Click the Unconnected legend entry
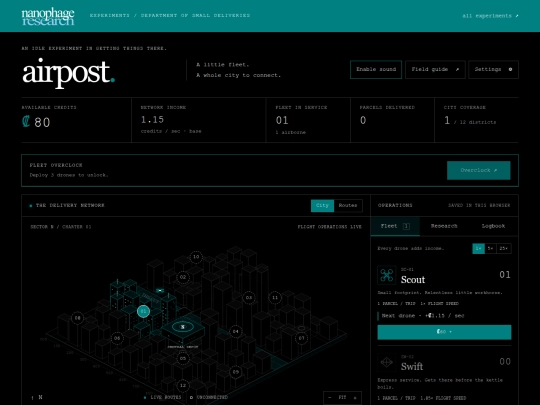This screenshot has width=540, height=405. coord(209,397)
